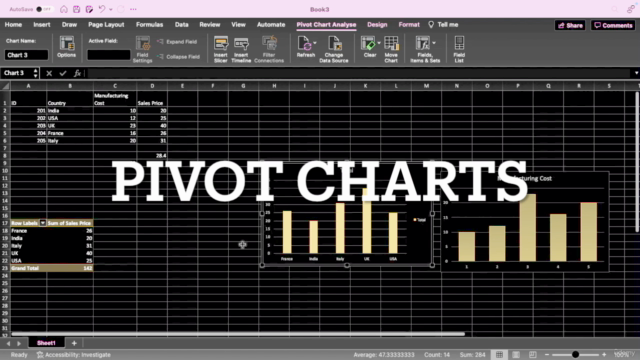Click Move Chart
This screenshot has height=360, width=640.
click(391, 49)
